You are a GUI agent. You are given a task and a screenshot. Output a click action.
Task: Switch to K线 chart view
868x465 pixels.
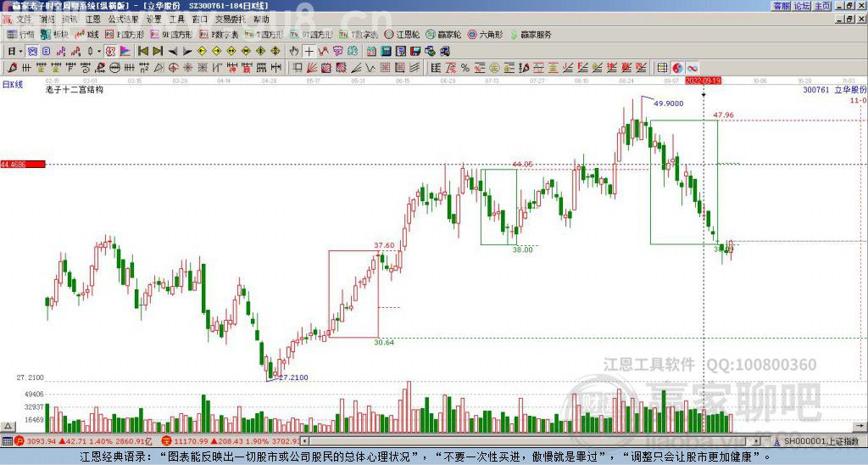pos(87,34)
